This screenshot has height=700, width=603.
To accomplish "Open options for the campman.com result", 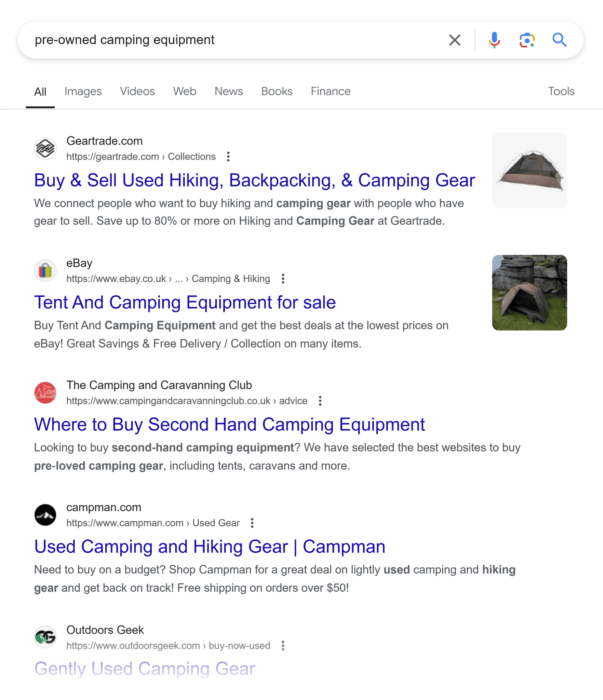I will (253, 523).
